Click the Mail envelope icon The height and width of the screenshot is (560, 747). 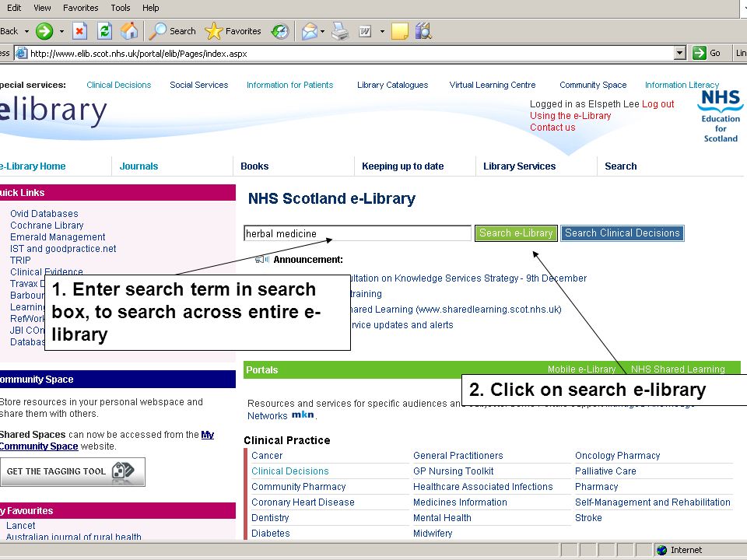(309, 31)
